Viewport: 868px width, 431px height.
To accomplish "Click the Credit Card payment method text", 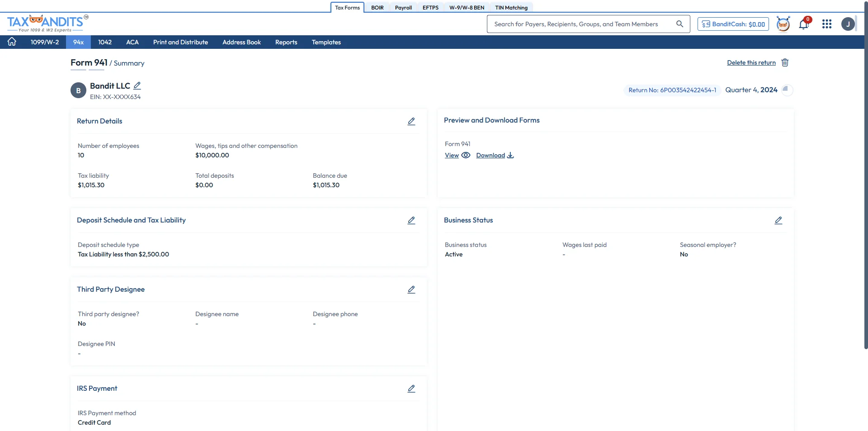I will click(x=94, y=422).
